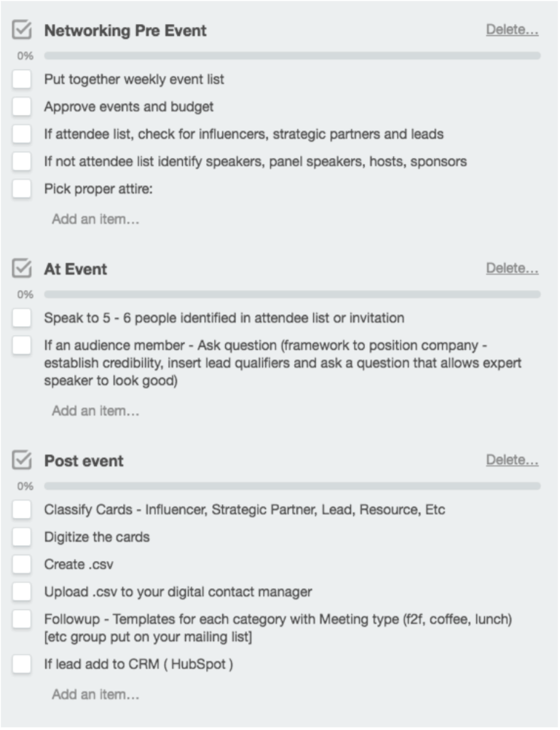
Task: Click the Post event progress bar
Action: point(291,486)
